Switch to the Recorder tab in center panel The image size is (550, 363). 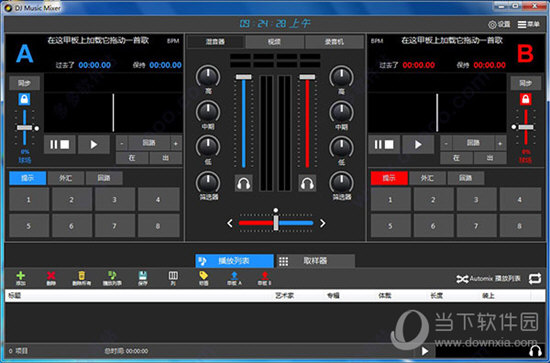pyautogui.click(x=334, y=42)
